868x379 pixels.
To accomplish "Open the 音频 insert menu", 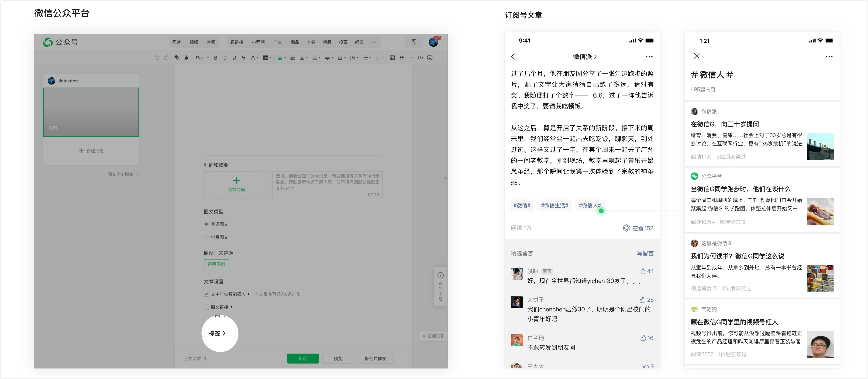I will pyautogui.click(x=211, y=42).
